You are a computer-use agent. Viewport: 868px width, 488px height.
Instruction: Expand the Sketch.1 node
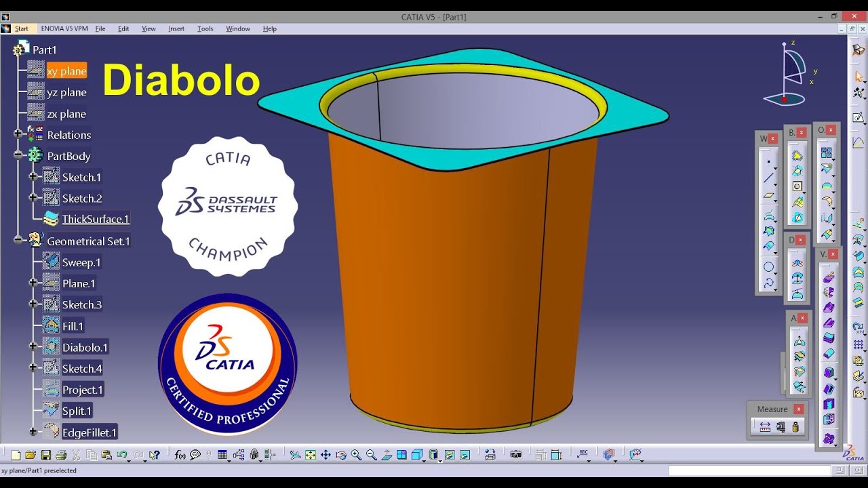point(33,176)
